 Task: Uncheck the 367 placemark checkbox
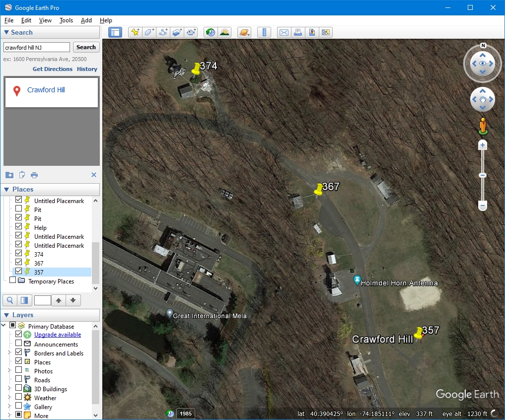pos(19,262)
